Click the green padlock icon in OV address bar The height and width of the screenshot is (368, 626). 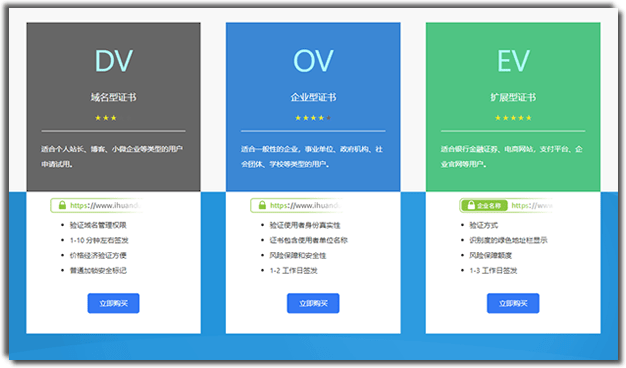tap(262, 205)
